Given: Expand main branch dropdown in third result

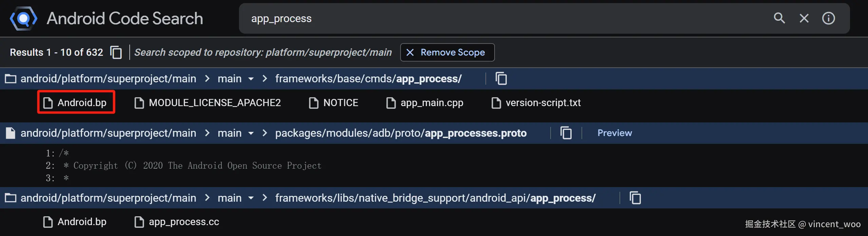Looking at the screenshot, I should (x=251, y=198).
